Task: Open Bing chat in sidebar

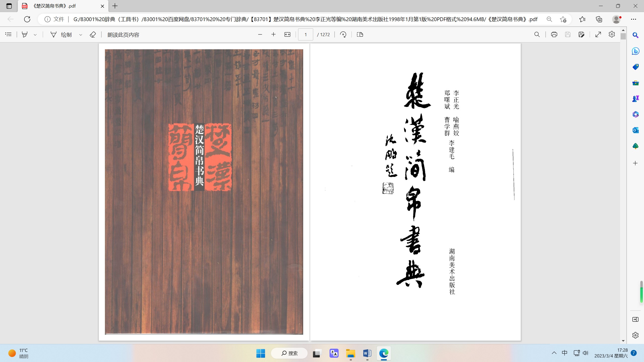Action: pyautogui.click(x=635, y=51)
